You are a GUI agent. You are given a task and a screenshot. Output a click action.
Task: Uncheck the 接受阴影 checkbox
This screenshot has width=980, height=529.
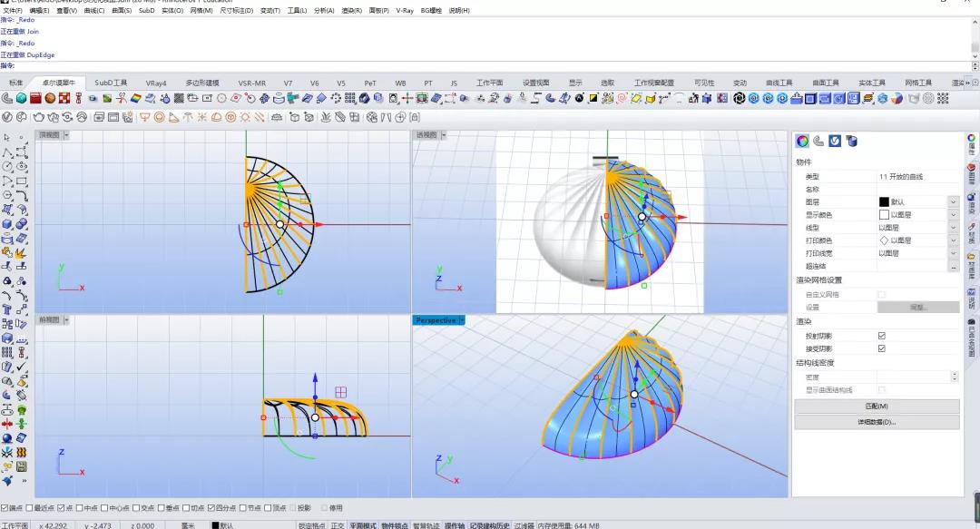pyautogui.click(x=881, y=348)
